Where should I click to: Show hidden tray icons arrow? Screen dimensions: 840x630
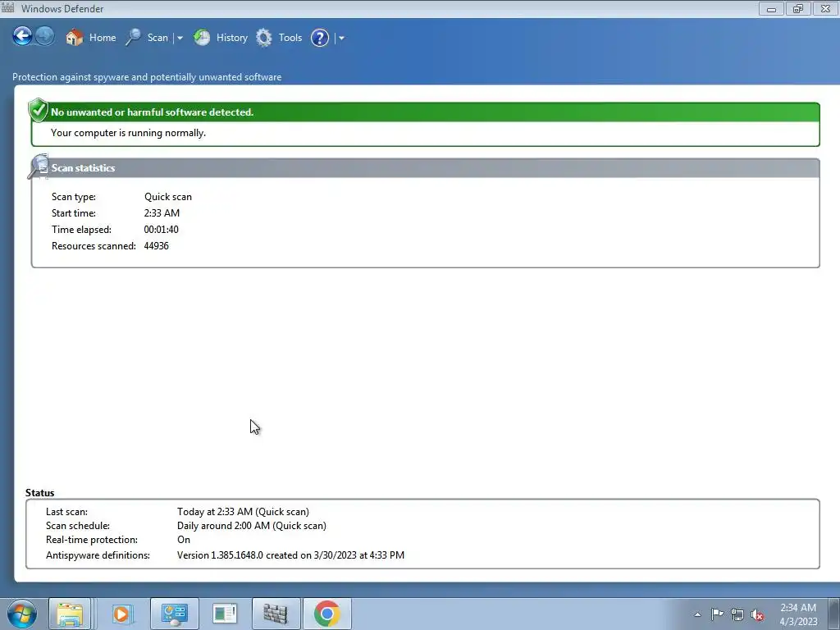(x=697, y=614)
